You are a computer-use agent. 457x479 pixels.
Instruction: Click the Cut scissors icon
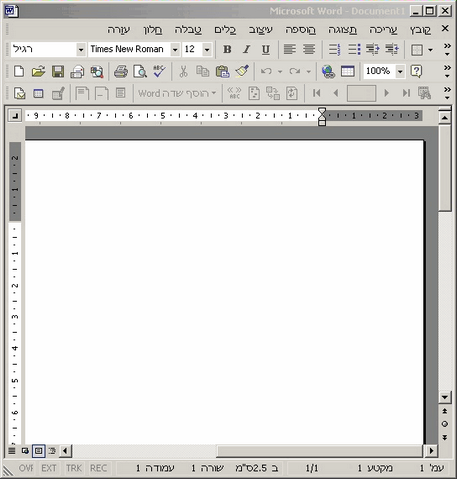pos(183,71)
